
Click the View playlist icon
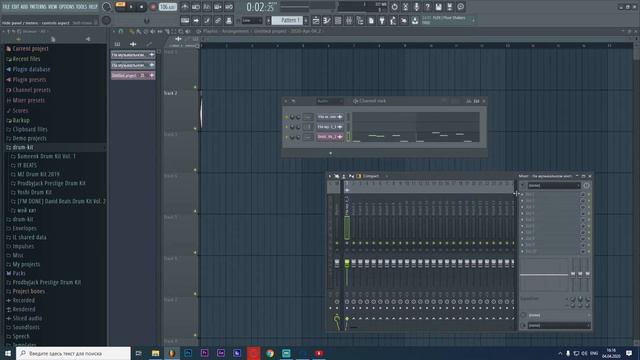tap(316, 20)
